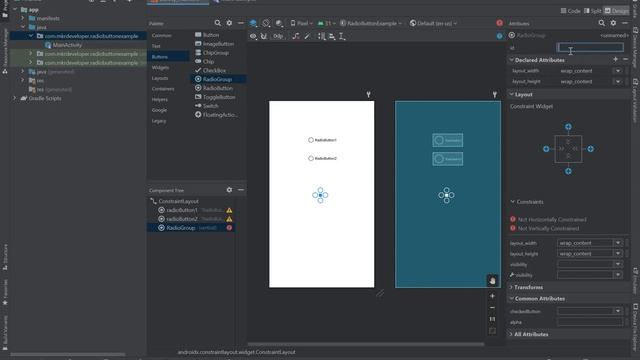Expand the All Attributes section
This screenshot has height=360, width=640.
click(x=511, y=334)
